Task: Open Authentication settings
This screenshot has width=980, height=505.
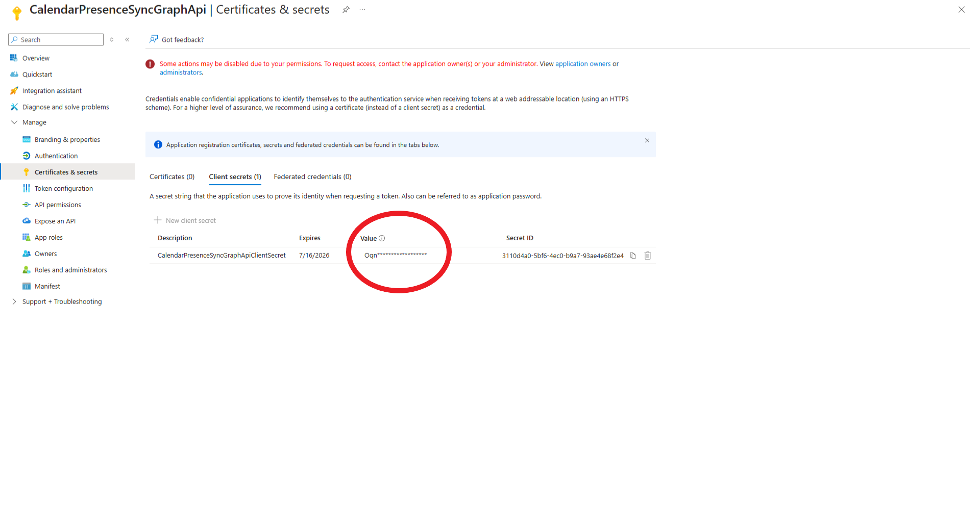Action: pos(56,156)
